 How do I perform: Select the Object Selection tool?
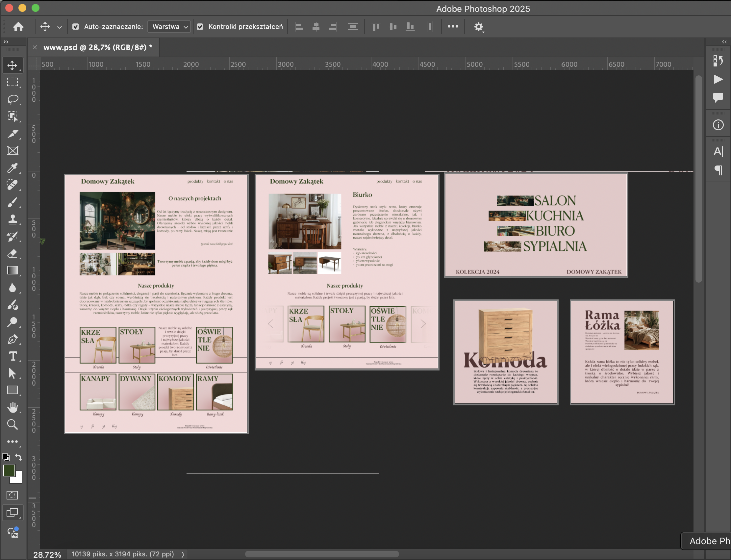click(12, 117)
